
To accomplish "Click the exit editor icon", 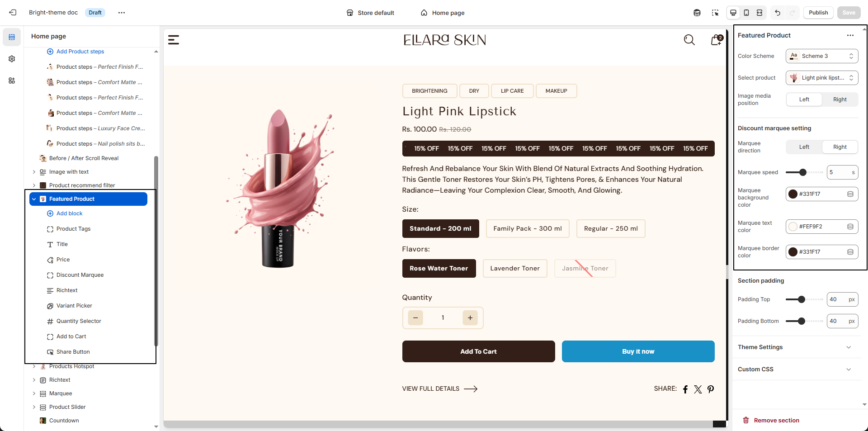I will pyautogui.click(x=13, y=13).
